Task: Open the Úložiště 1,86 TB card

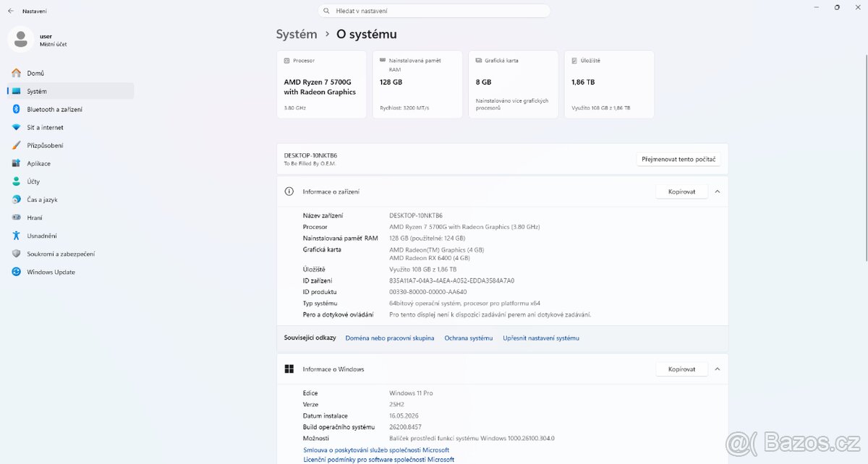Action: point(609,85)
